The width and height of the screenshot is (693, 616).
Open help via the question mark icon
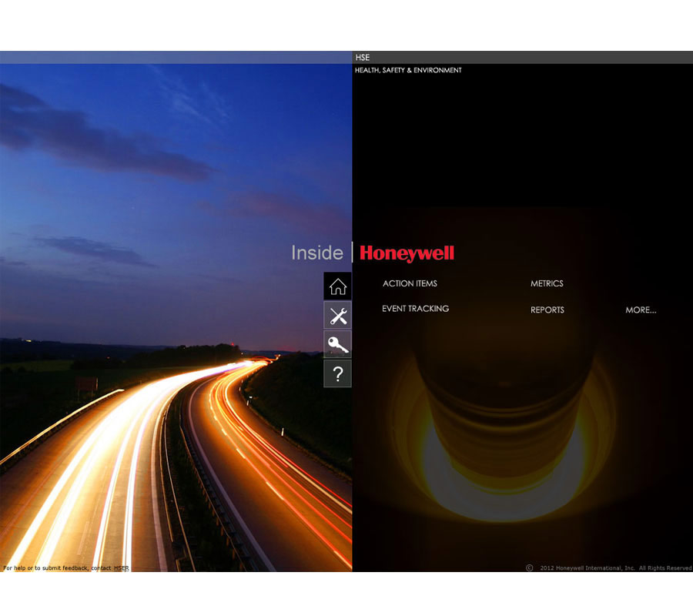pyautogui.click(x=337, y=374)
